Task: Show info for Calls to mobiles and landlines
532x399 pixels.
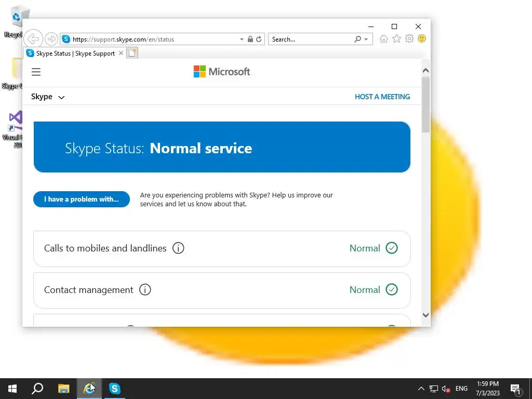Action: (178, 248)
